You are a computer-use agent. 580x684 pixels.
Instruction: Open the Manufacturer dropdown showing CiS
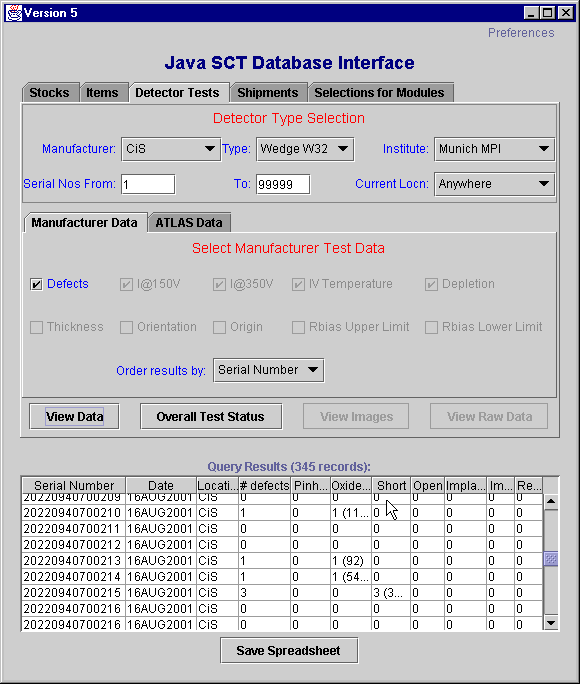tap(171, 149)
